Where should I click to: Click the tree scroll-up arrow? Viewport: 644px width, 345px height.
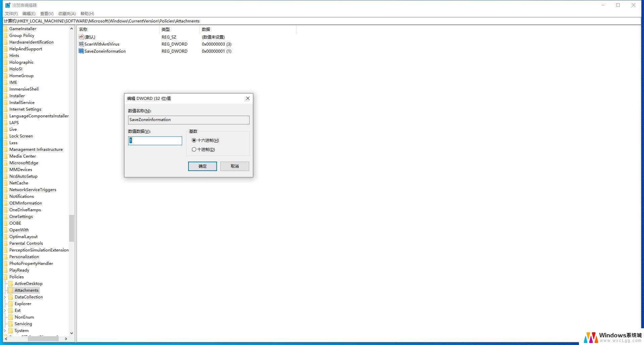71,29
